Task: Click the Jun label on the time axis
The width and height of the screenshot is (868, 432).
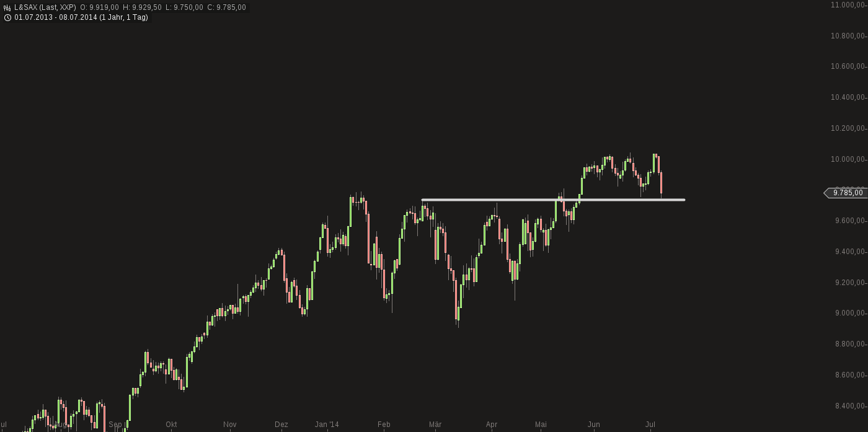Action: pos(594,425)
